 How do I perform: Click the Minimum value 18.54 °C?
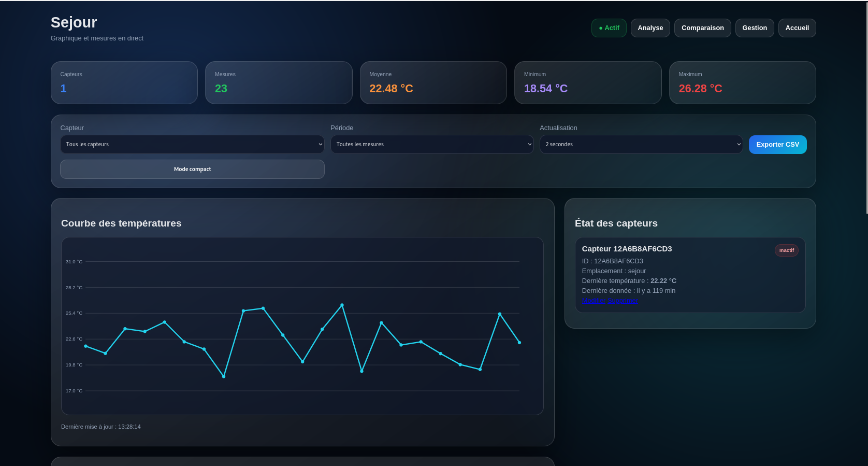point(546,89)
